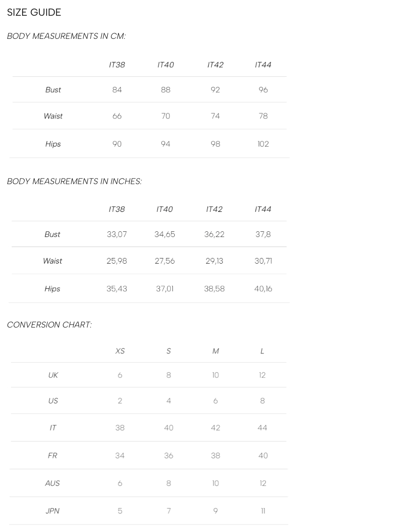The image size is (417, 532).
Task: Select the Bust value 92 for IT42
Action: pos(215,90)
